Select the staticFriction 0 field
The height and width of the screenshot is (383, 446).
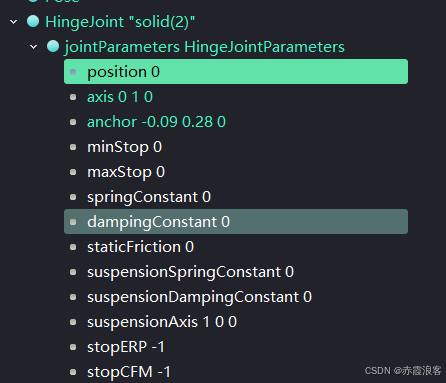236,247
